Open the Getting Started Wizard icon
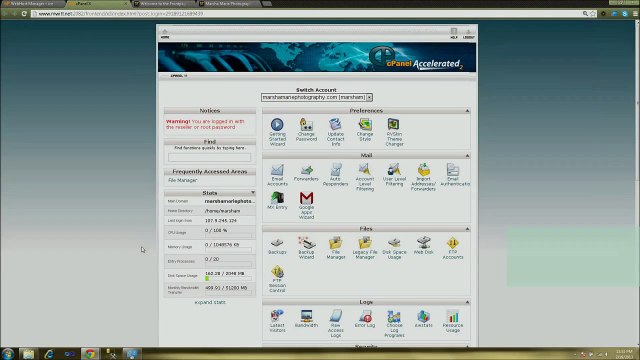Screen dimensions: 640x360 coord(277,124)
